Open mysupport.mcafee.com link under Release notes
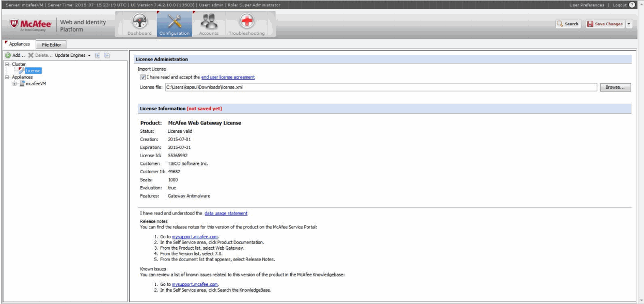 coord(195,236)
